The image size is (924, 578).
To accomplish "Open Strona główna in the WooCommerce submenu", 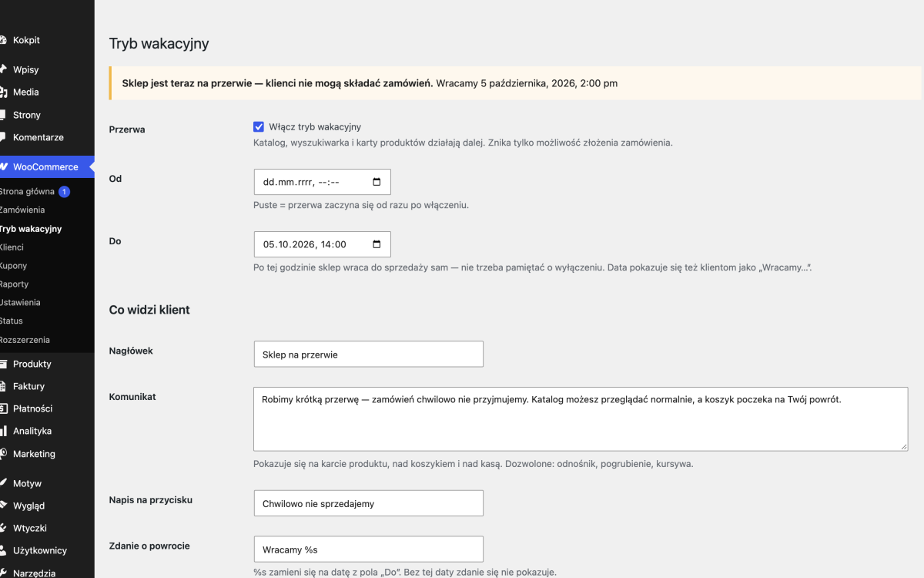I will [27, 191].
